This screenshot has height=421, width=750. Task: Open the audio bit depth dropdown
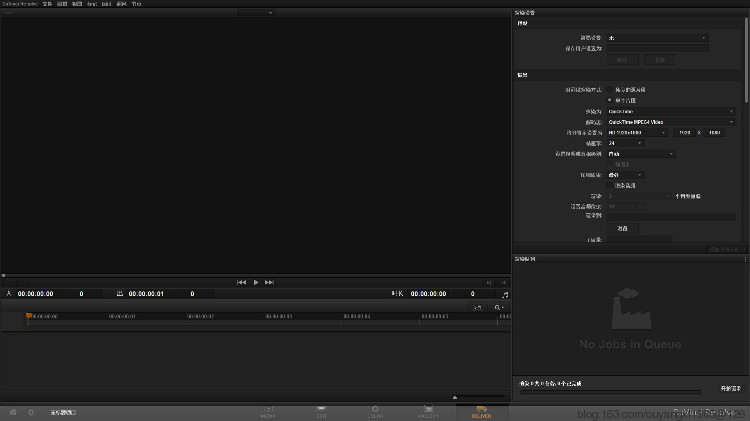coord(626,206)
